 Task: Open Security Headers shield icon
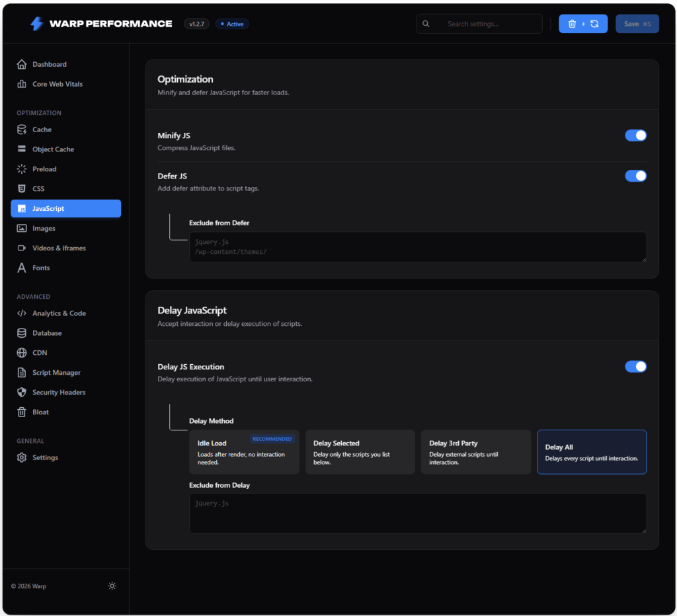point(22,392)
